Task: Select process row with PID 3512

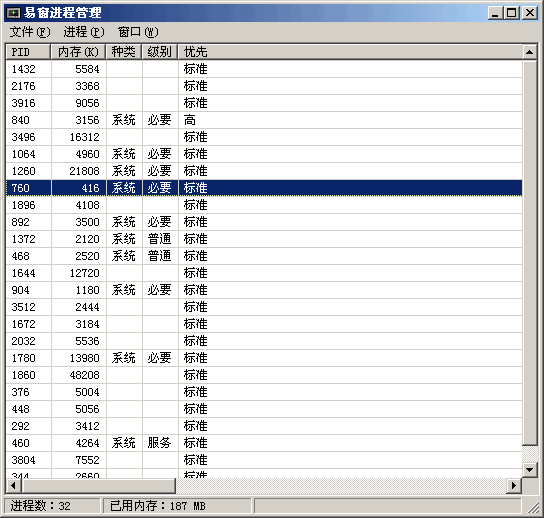Action: coord(264,307)
